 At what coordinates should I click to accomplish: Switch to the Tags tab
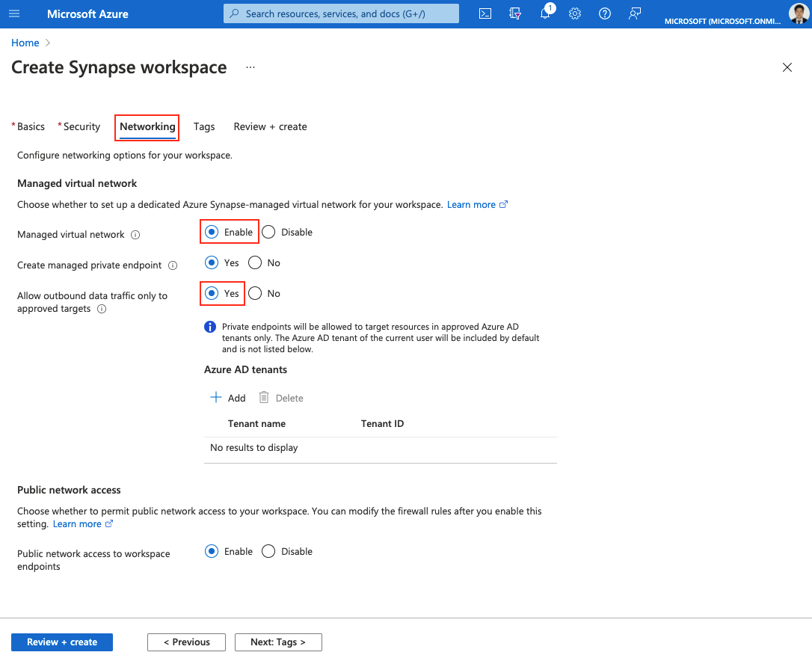pyautogui.click(x=203, y=126)
